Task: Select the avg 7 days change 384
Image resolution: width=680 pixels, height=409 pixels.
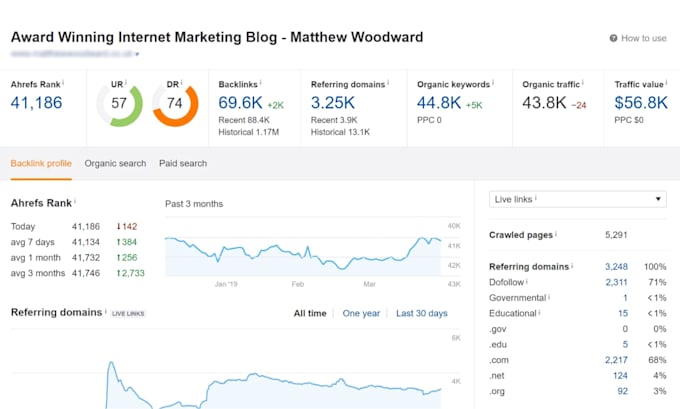Action: click(x=127, y=242)
